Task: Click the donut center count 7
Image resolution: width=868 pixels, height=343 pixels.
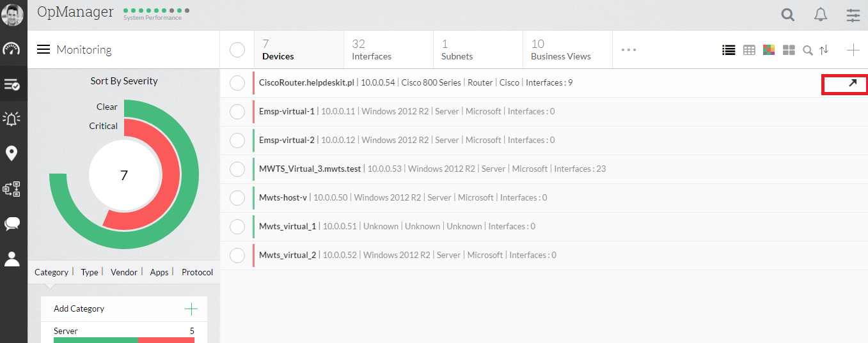Action: (124, 175)
